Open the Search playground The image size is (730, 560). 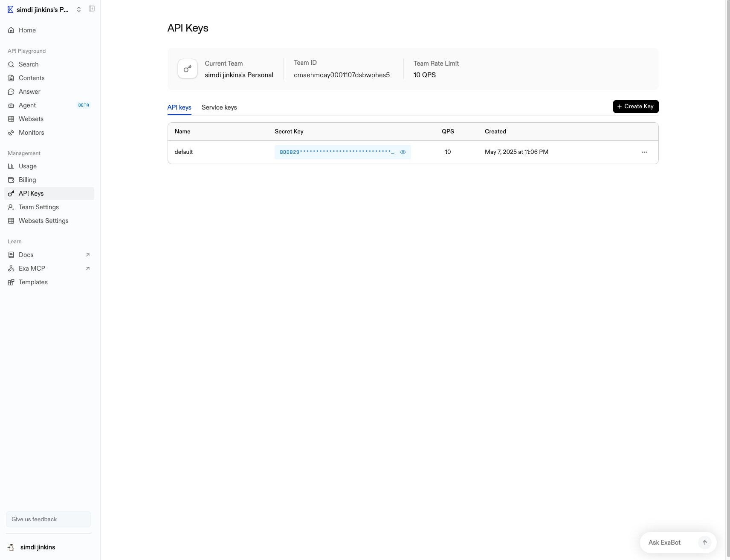[x=49, y=64]
